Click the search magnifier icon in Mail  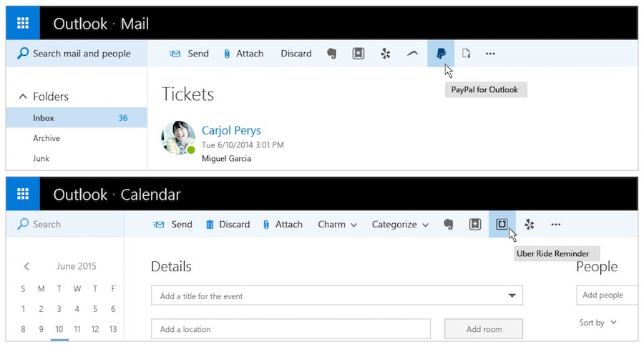(23, 54)
